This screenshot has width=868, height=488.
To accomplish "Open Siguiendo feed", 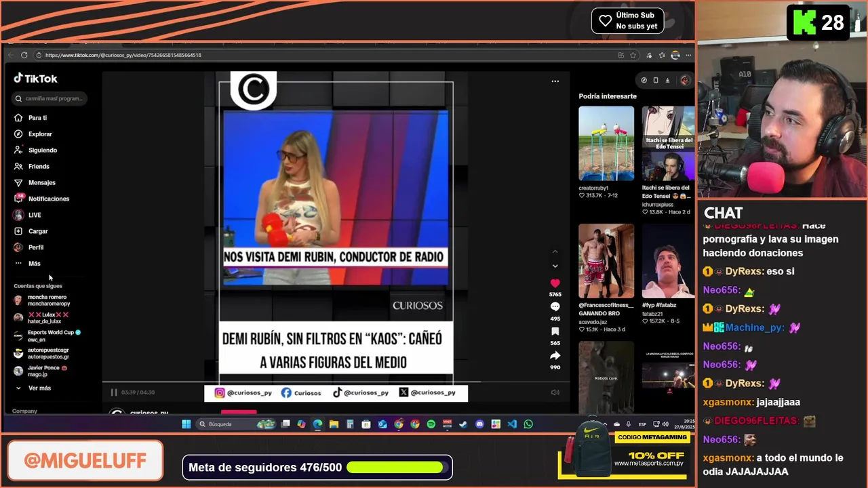I will coord(35,150).
